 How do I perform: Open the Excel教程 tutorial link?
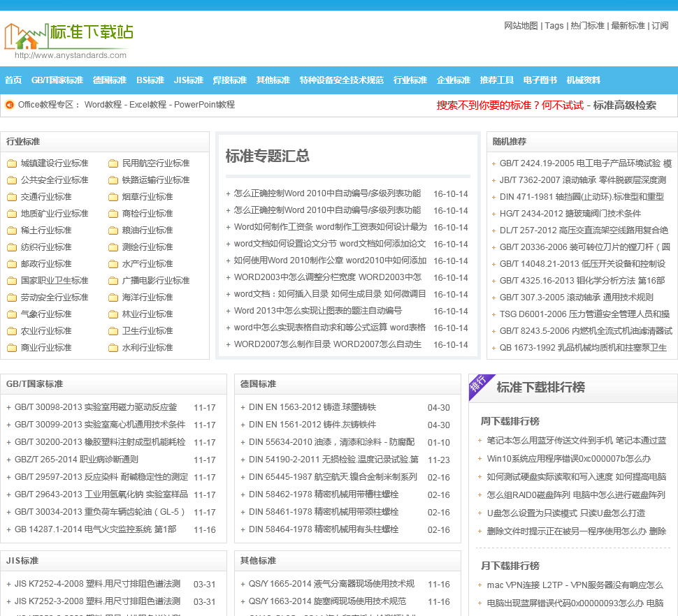tap(147, 105)
